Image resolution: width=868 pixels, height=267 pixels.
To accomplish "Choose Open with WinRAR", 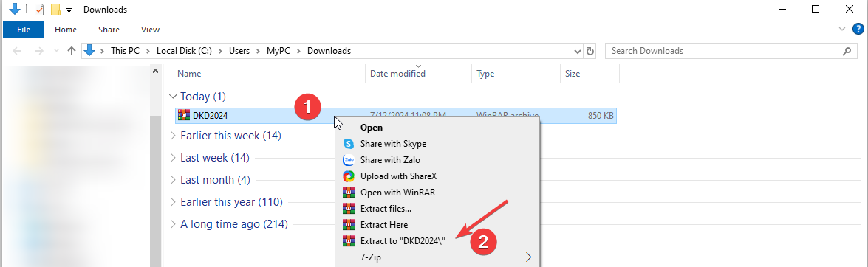I will [x=437, y=193].
